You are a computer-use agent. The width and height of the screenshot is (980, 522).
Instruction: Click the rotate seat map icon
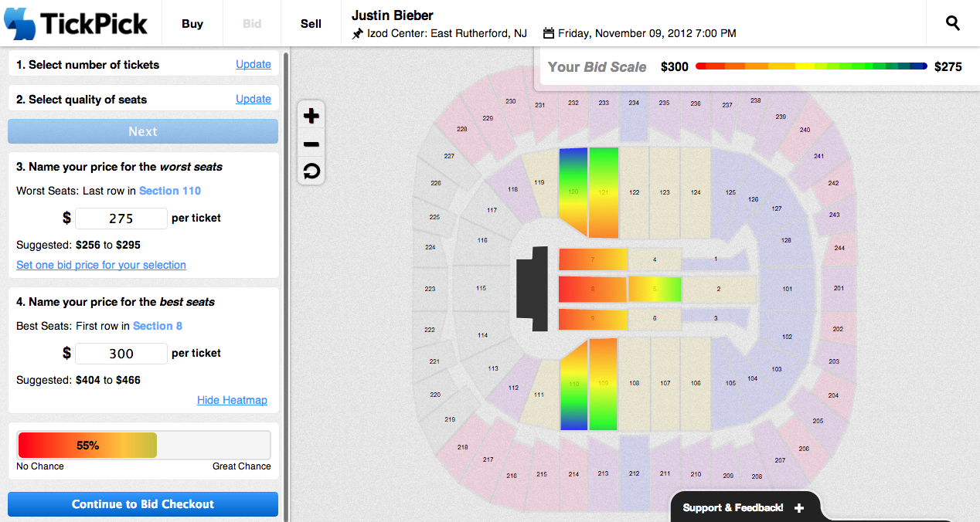[311, 171]
